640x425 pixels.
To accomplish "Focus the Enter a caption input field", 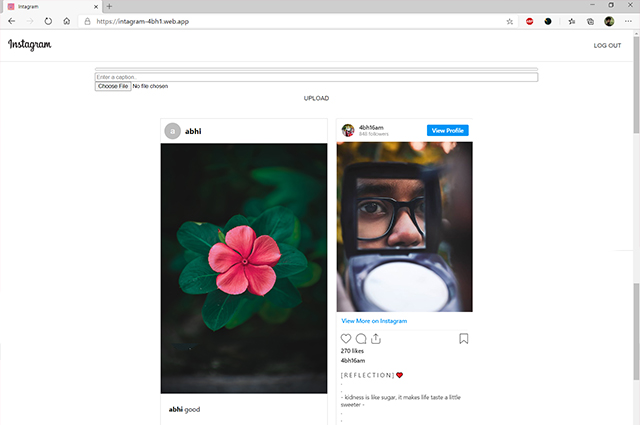I will point(316,77).
